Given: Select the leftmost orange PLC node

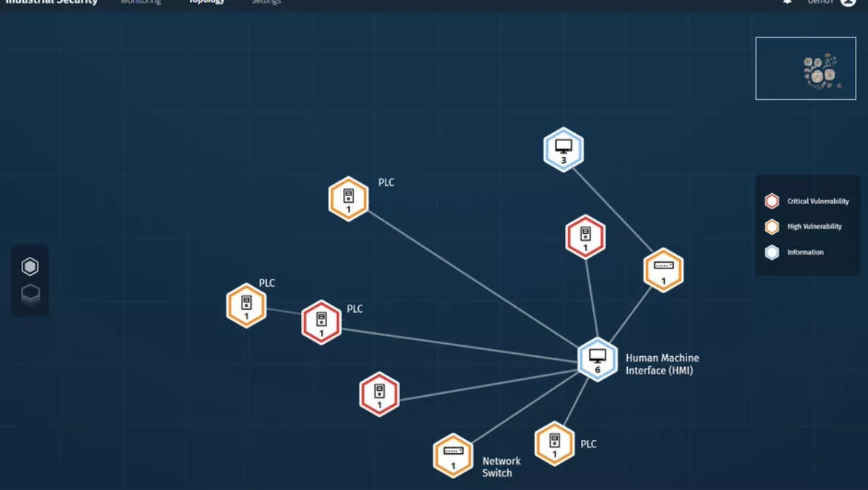Looking at the screenshot, I should point(246,305).
